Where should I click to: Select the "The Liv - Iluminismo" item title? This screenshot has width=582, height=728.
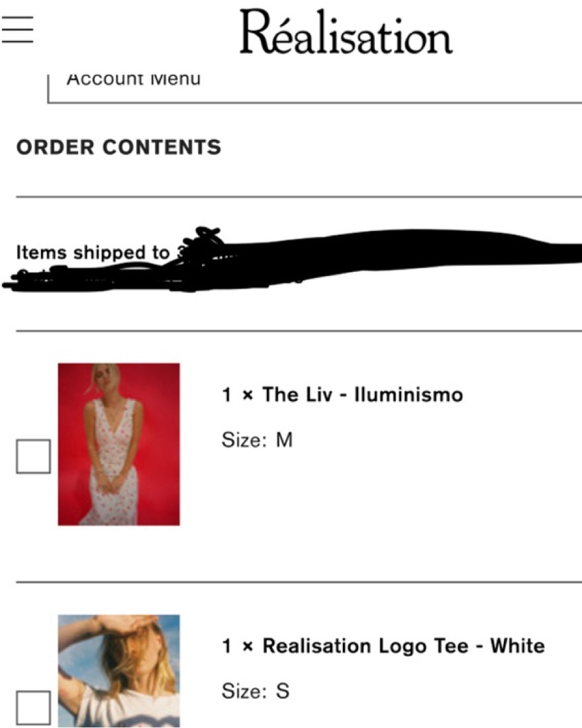(x=362, y=394)
